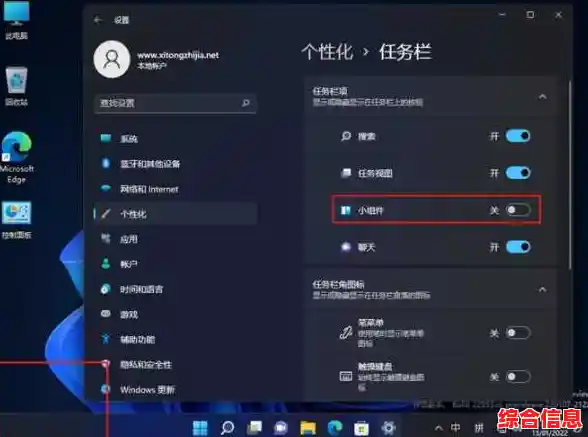Click the network Wi-Fi icon in sidebar

click(106, 188)
